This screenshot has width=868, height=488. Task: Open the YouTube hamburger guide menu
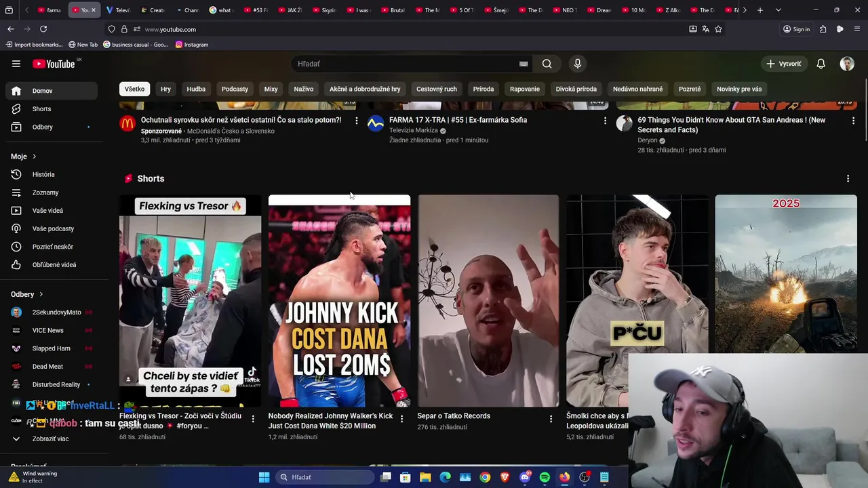click(16, 64)
